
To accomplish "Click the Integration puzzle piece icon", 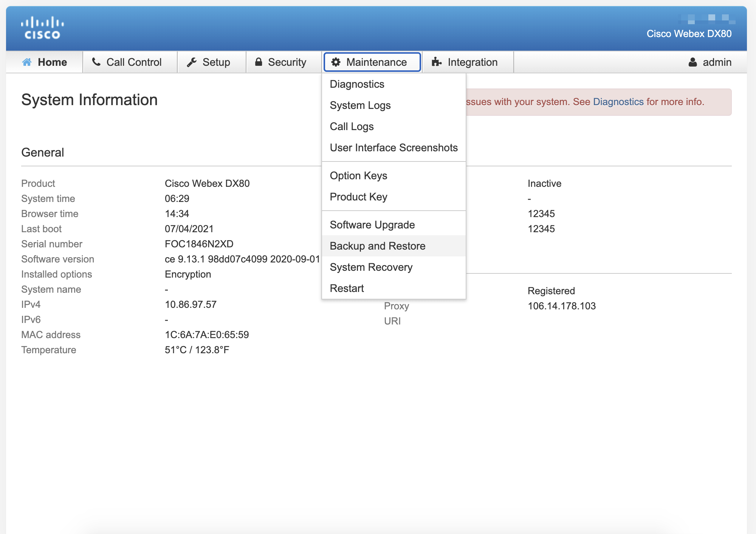I will point(437,62).
